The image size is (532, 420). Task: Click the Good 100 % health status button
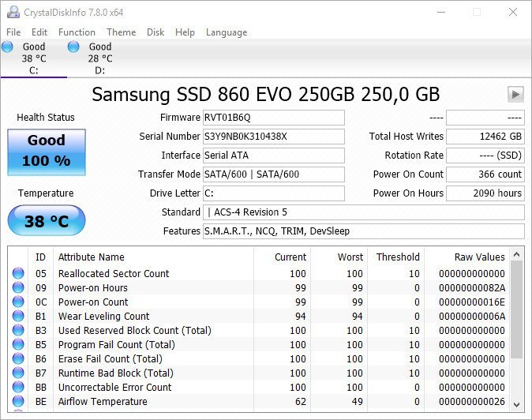pyautogui.click(x=46, y=151)
